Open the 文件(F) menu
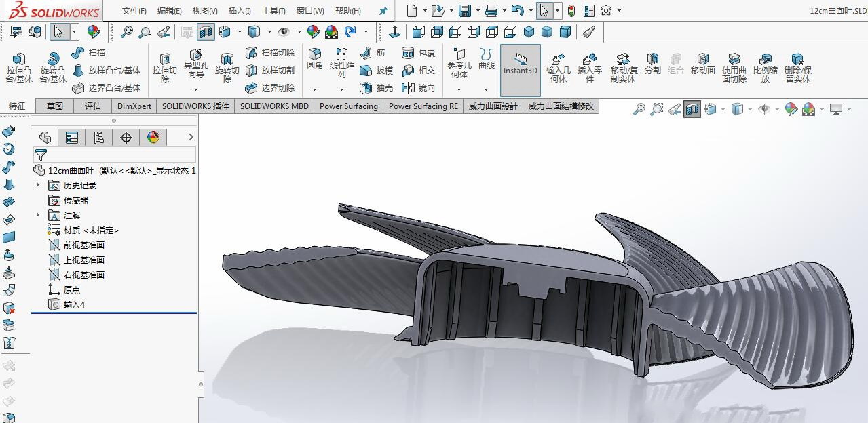Viewport: 868px width, 423px height. click(x=134, y=11)
